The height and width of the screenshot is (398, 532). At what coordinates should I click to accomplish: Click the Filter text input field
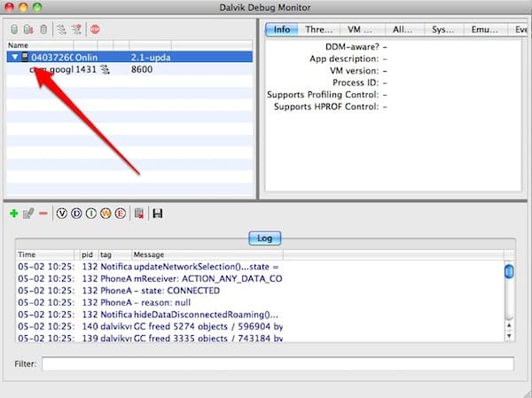277,363
